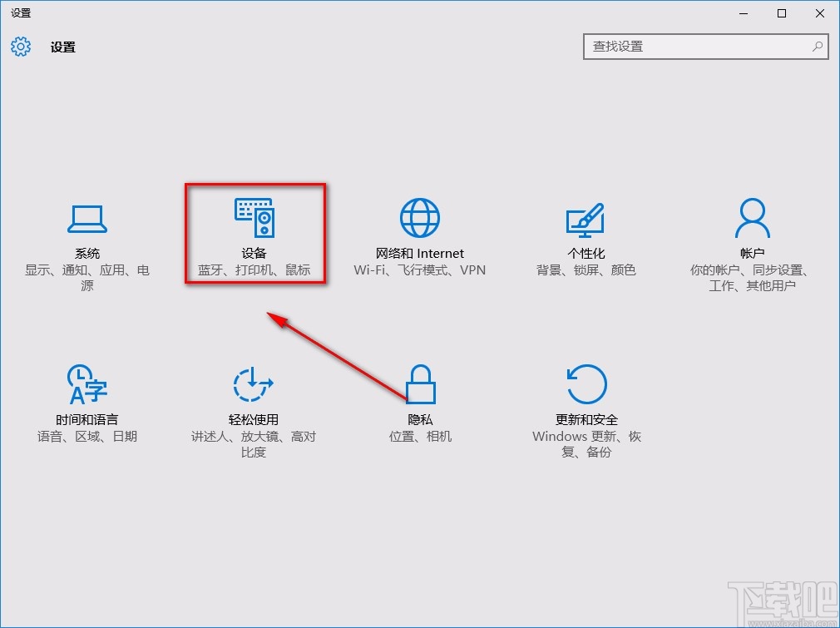This screenshot has width=840, height=628.
Task: Click 位置、相机 text under 隐私
Action: click(x=420, y=435)
